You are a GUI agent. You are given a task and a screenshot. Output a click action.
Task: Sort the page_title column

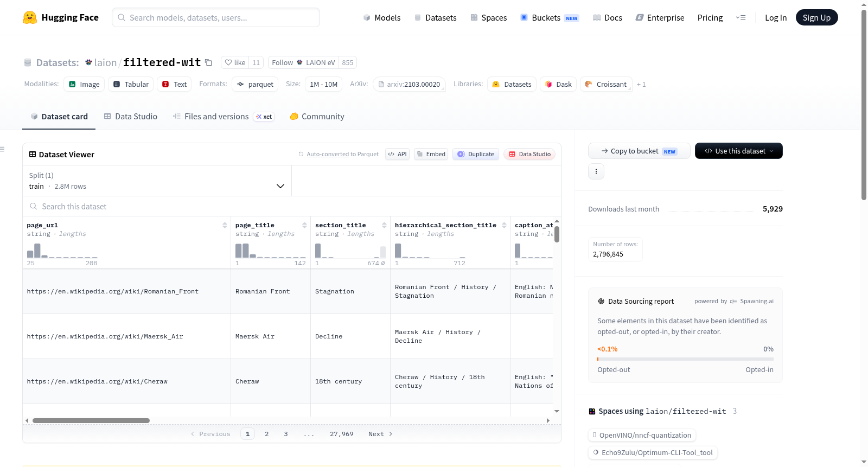point(304,225)
